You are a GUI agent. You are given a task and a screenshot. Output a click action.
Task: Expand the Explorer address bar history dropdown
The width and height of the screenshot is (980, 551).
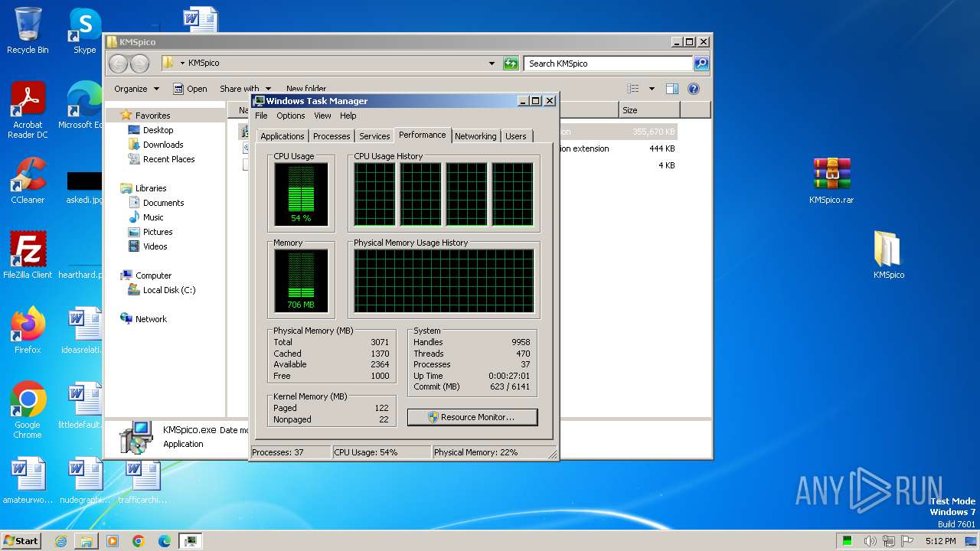pos(492,64)
